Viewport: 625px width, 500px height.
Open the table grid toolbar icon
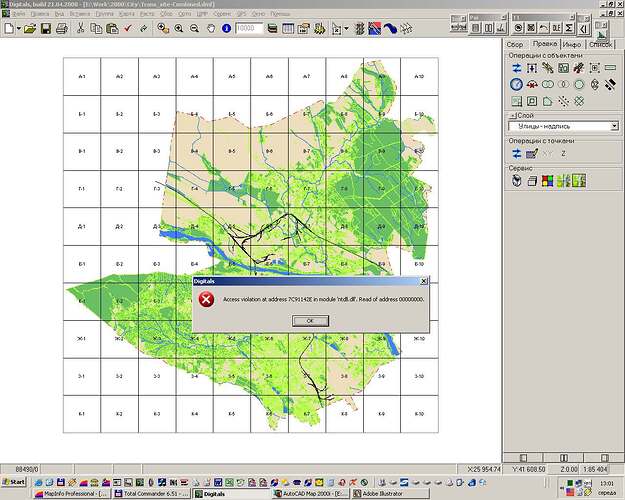288,28
